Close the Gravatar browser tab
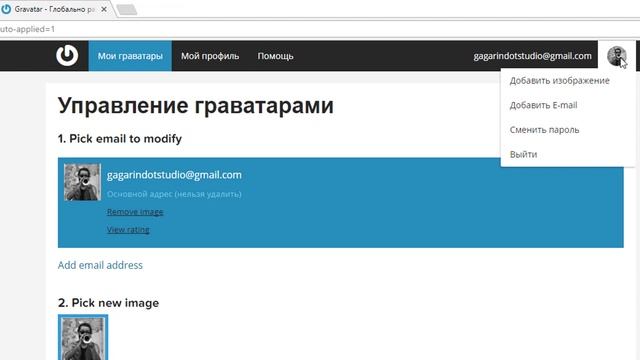Viewport: 640px width, 360px height. pyautogui.click(x=104, y=9)
